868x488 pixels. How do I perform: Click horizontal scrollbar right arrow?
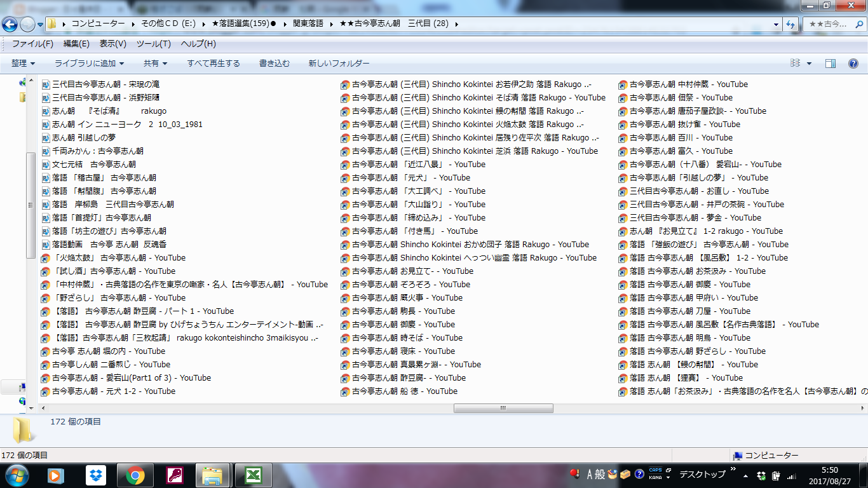click(864, 408)
